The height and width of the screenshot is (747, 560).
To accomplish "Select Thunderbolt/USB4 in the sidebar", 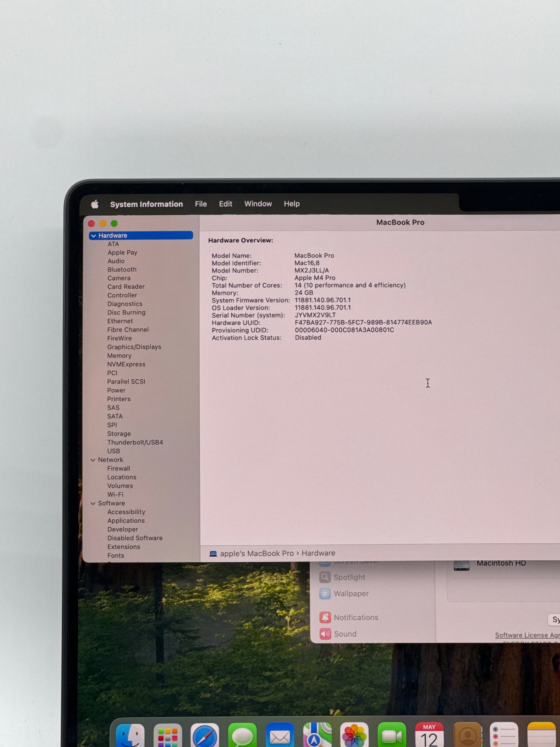I will point(135,443).
